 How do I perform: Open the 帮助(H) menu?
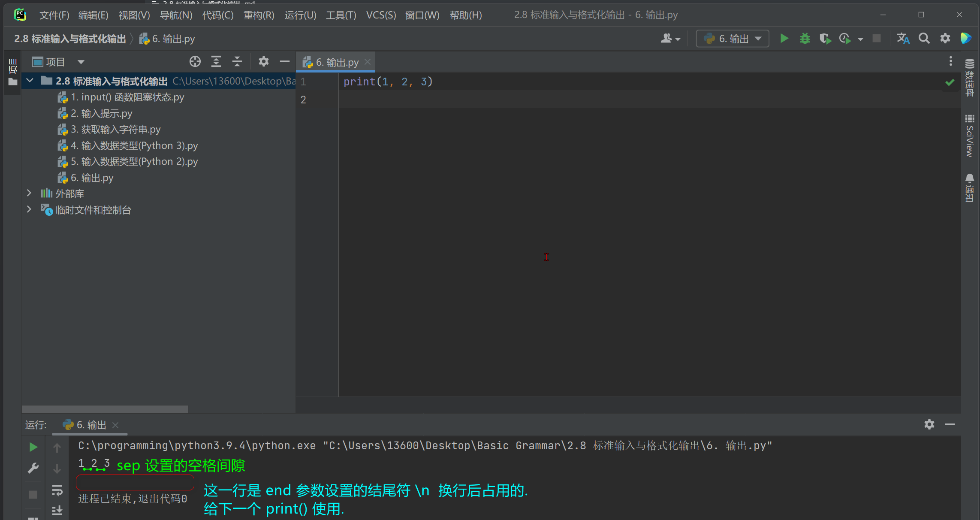[x=466, y=15]
